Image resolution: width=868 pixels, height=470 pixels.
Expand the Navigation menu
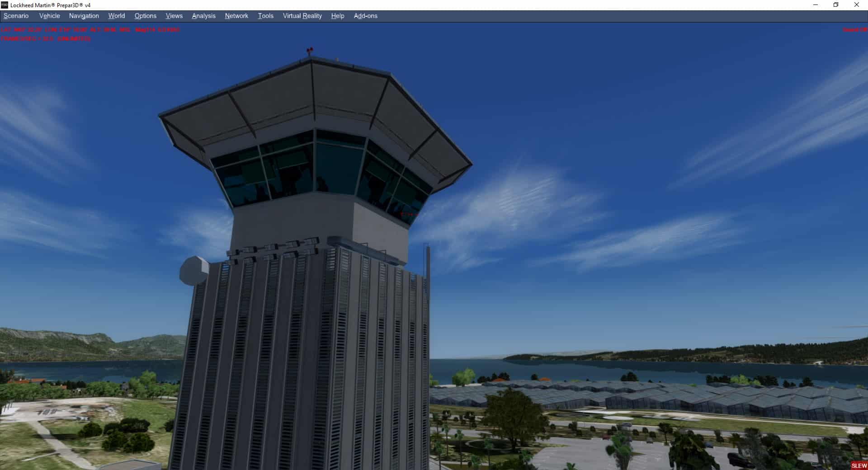[84, 16]
